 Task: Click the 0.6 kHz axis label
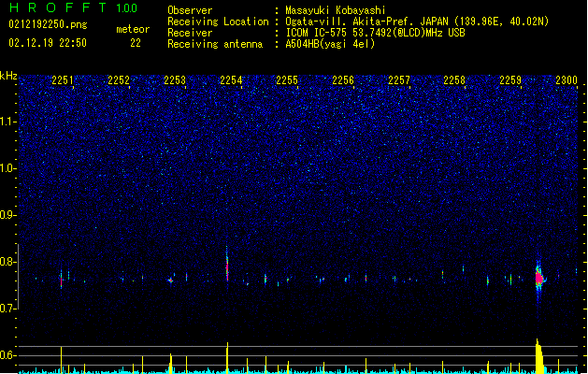click(x=7, y=355)
